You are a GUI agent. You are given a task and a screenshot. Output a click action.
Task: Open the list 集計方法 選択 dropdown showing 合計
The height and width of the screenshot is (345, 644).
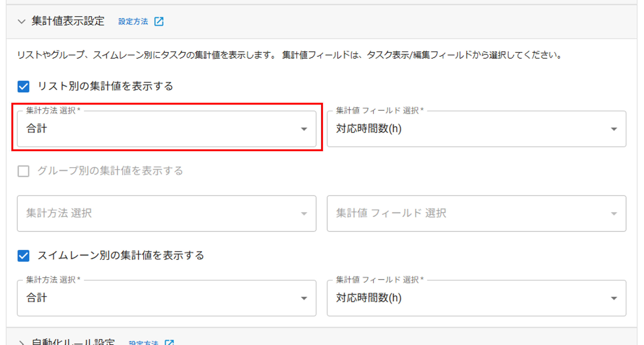click(x=167, y=129)
